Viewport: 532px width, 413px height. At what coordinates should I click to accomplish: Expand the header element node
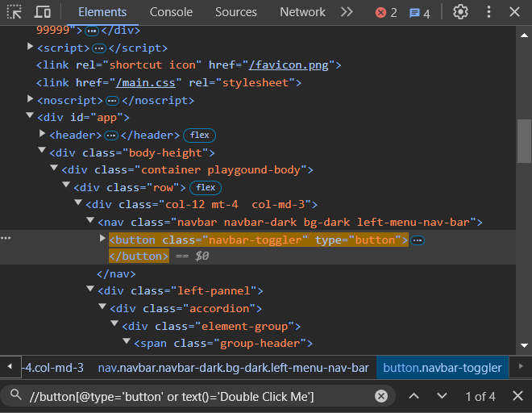[44, 135]
